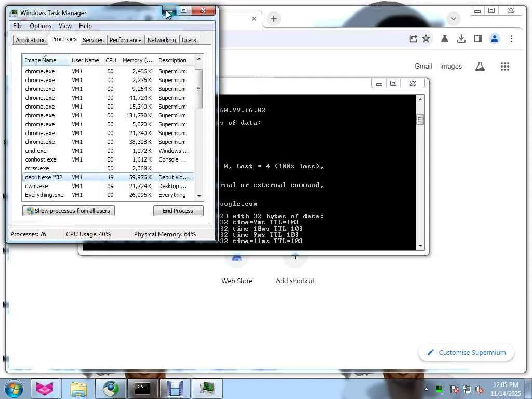Open the Gmail link
Image resolution: width=532 pixels, height=399 pixels.
tap(423, 66)
